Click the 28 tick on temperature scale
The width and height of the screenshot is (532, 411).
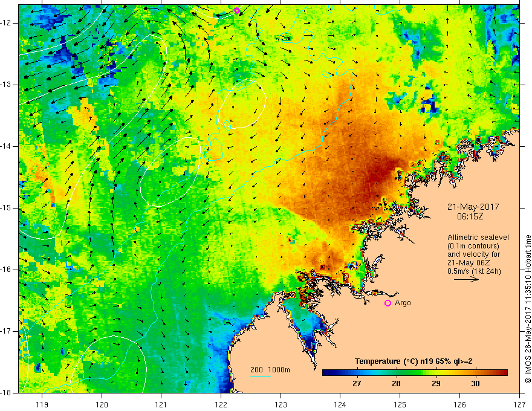click(x=396, y=383)
